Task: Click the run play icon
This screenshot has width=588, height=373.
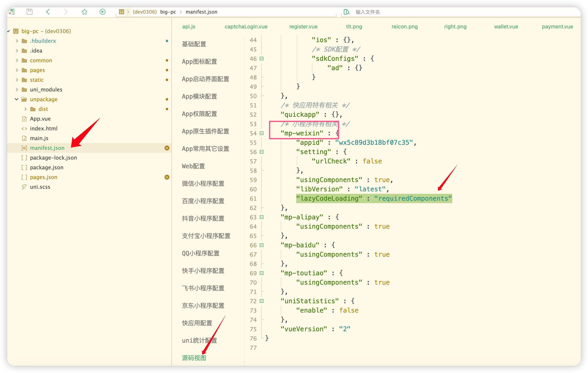Action: (x=103, y=12)
